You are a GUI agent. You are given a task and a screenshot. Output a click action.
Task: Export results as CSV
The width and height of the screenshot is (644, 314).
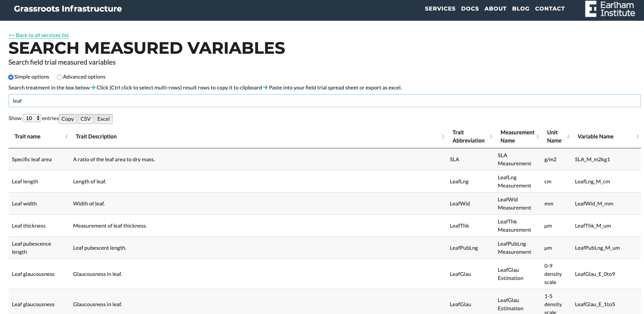[x=85, y=119]
